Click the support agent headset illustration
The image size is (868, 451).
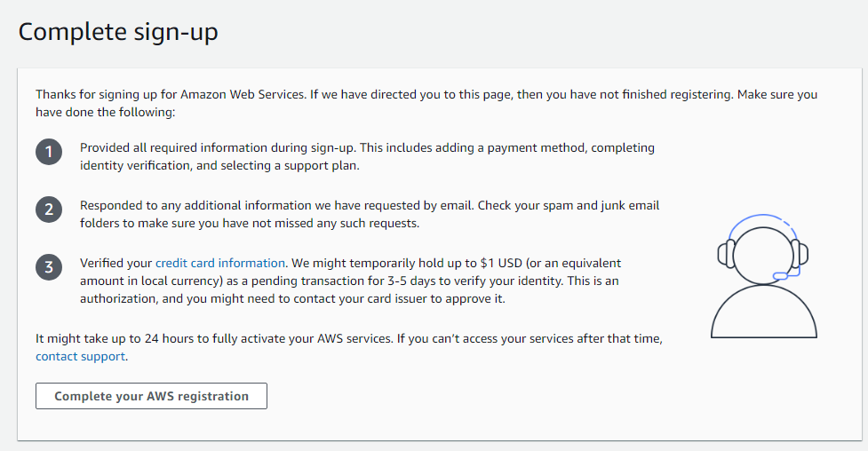pos(763,275)
